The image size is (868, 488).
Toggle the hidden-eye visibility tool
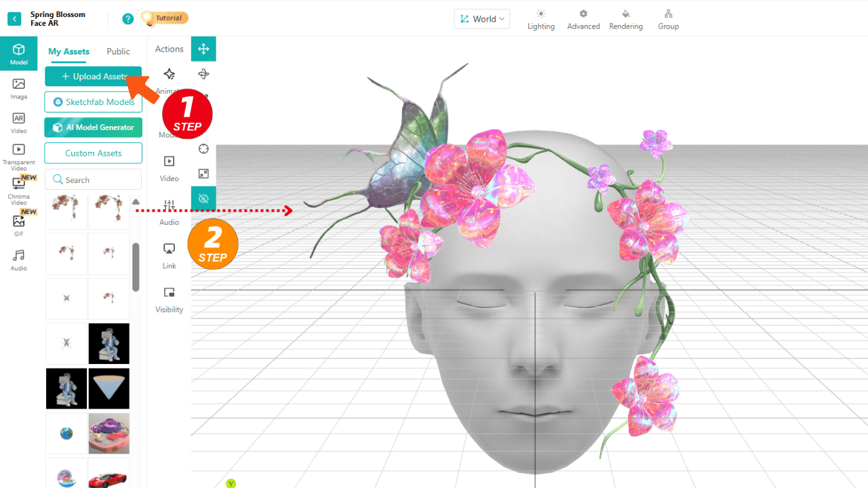[203, 199]
